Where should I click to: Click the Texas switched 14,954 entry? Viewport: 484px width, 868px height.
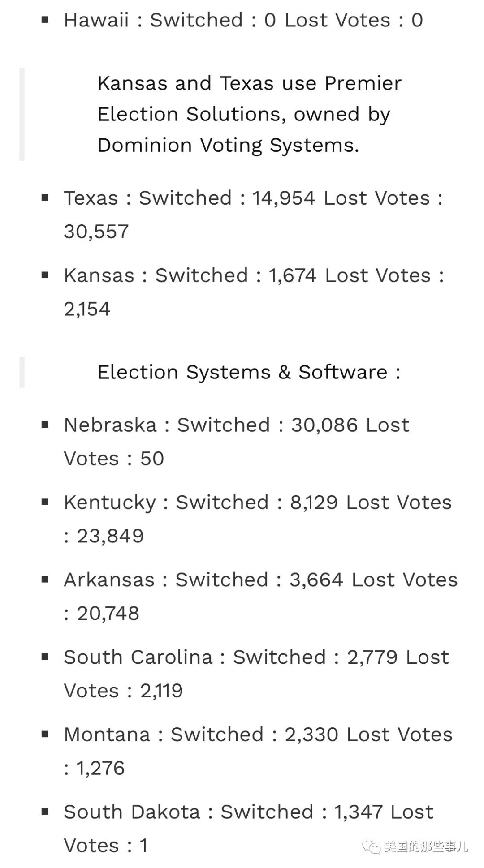253,215
